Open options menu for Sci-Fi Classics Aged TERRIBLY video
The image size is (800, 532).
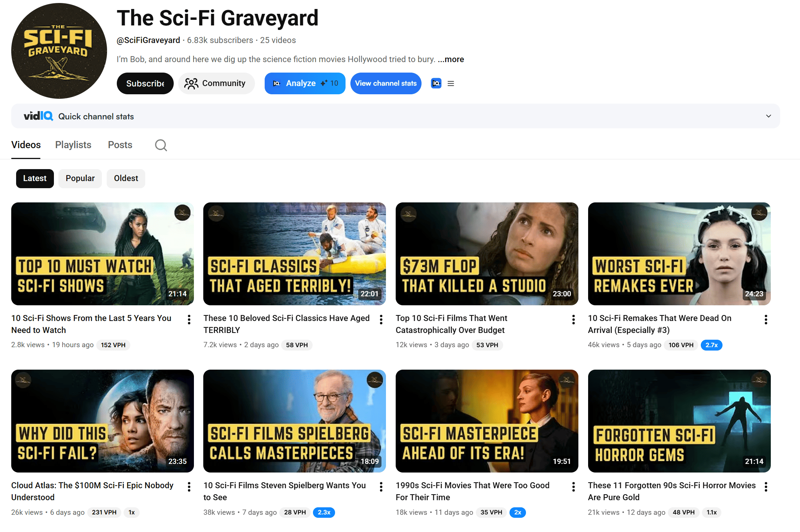click(x=381, y=319)
